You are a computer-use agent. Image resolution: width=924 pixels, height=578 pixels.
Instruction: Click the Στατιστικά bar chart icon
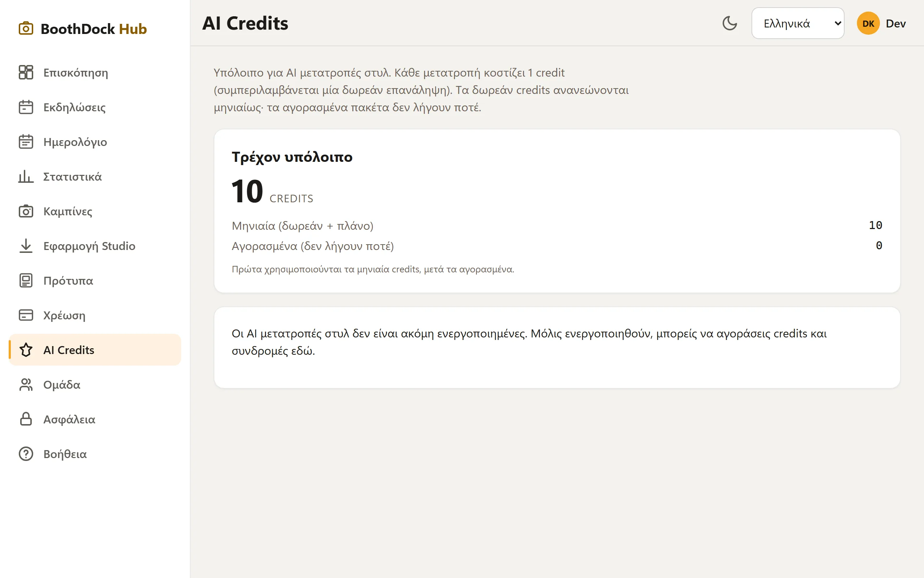pyautogui.click(x=26, y=176)
